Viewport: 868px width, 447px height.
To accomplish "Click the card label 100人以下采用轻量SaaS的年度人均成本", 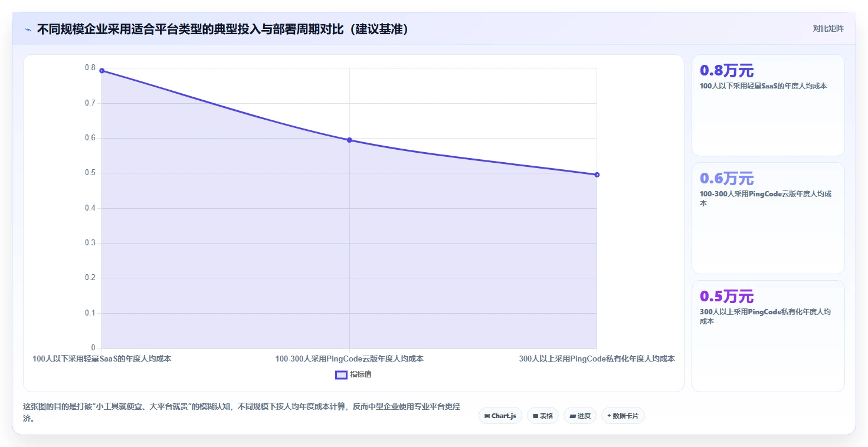I will click(x=763, y=86).
